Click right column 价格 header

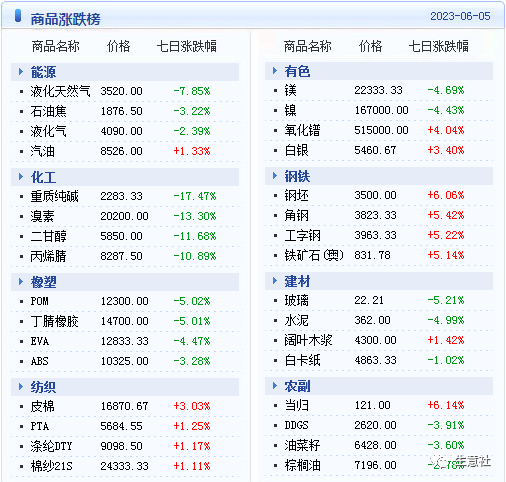pyautogui.click(x=370, y=46)
